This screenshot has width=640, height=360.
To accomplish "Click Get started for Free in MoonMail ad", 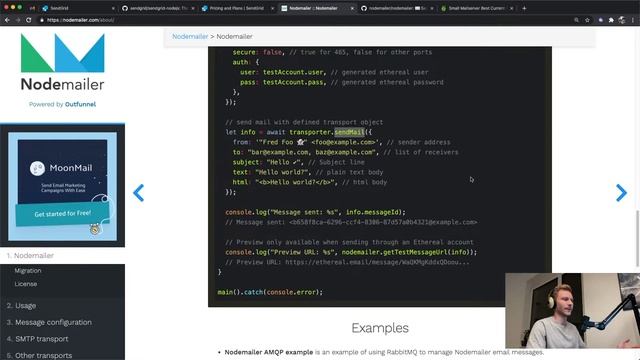I will click(x=62, y=213).
